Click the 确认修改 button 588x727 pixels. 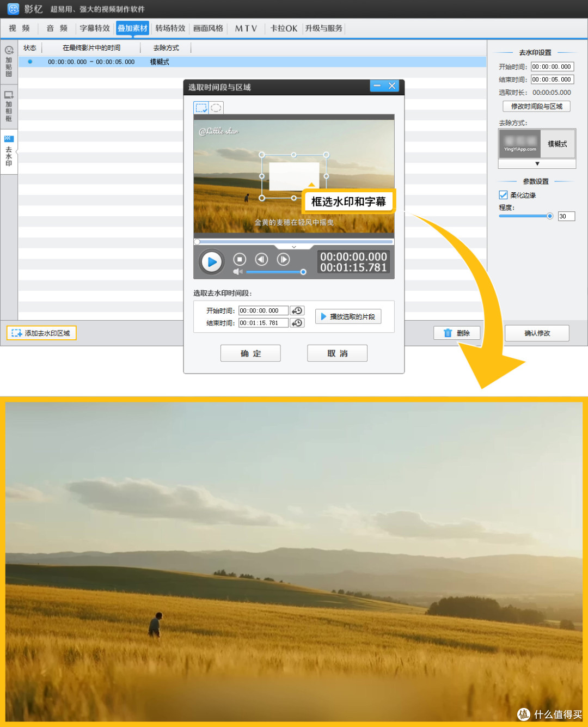point(537,333)
